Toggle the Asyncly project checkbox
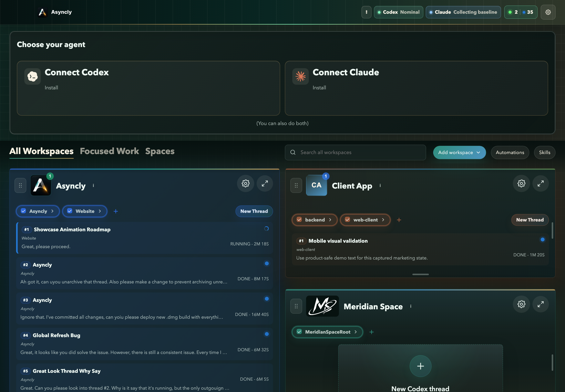565x392 pixels. tap(23, 211)
